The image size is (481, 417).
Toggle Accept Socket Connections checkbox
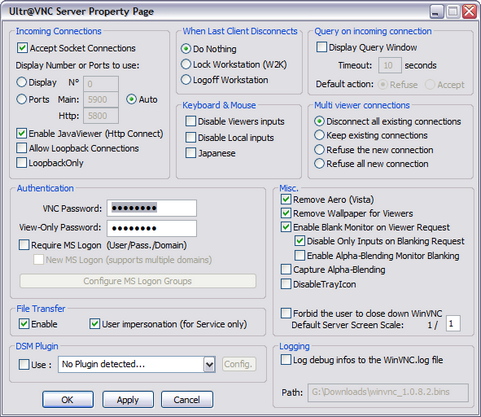[x=22, y=48]
